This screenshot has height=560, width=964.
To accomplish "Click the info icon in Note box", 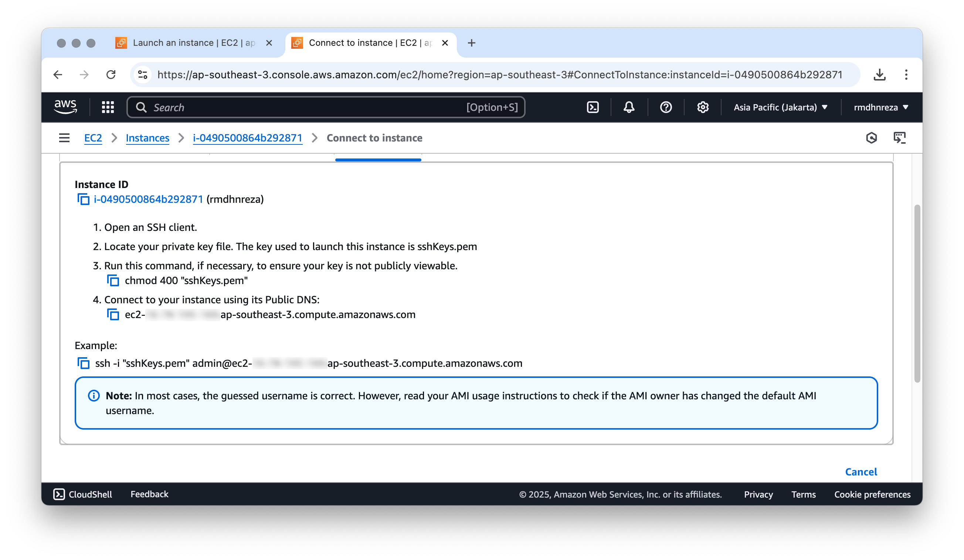I will tap(94, 396).
